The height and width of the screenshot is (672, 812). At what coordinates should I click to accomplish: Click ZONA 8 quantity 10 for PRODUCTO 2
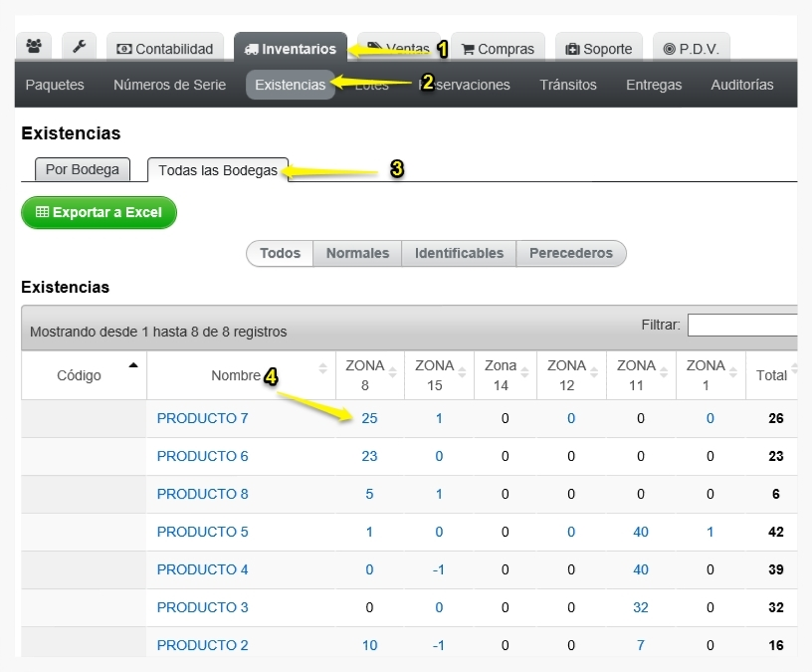tap(369, 645)
